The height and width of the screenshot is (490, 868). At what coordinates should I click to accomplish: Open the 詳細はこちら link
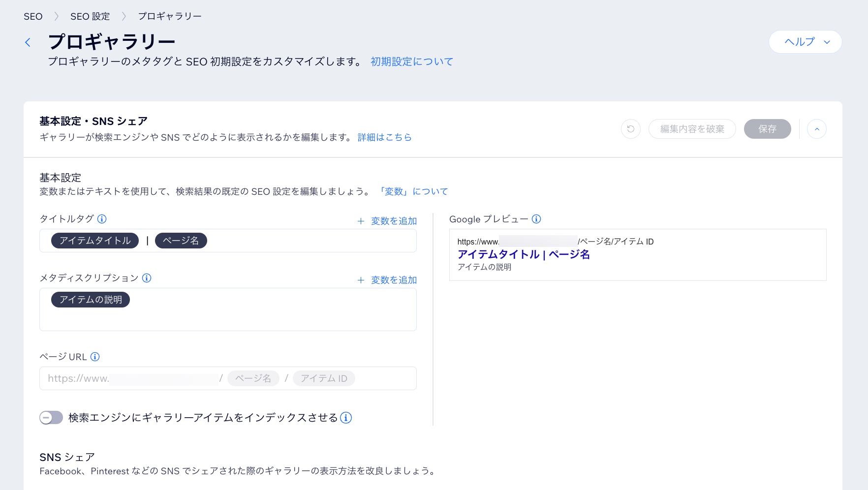(384, 137)
